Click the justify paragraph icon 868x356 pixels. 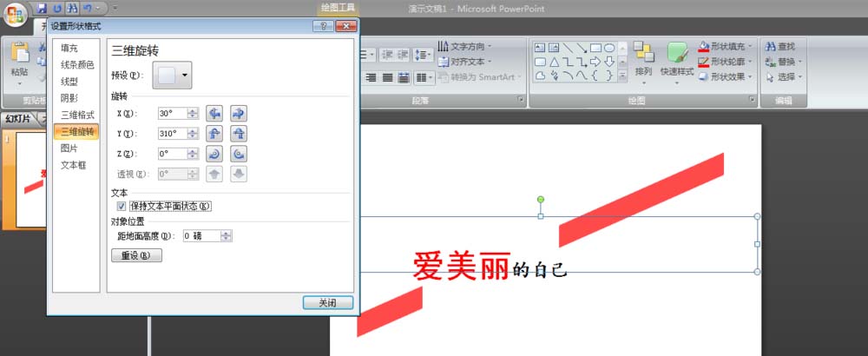click(x=387, y=78)
